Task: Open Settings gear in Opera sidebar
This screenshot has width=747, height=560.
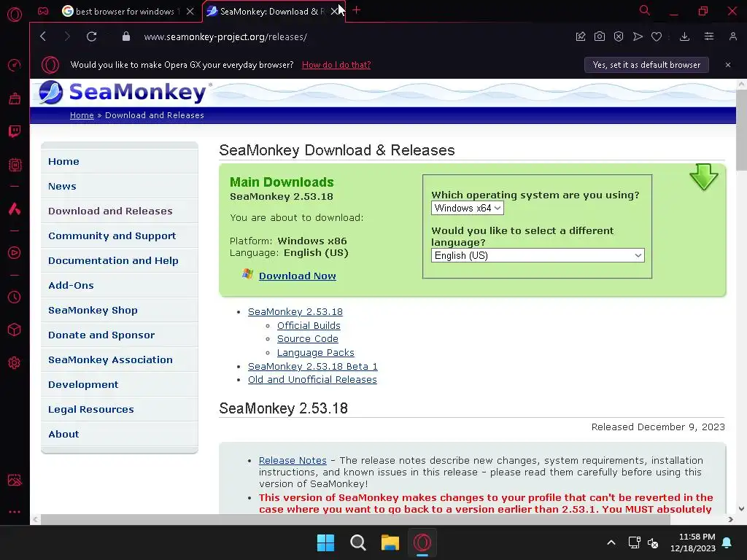Action: (15, 362)
